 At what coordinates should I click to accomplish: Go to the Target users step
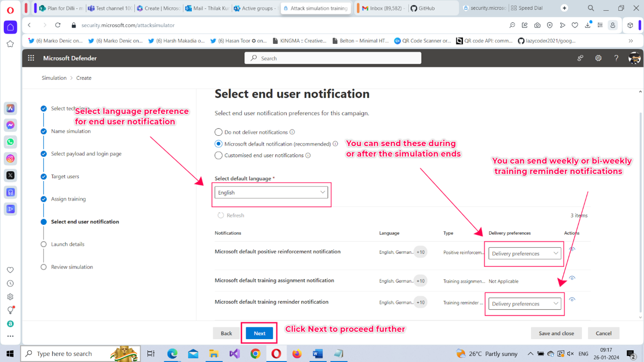65,176
